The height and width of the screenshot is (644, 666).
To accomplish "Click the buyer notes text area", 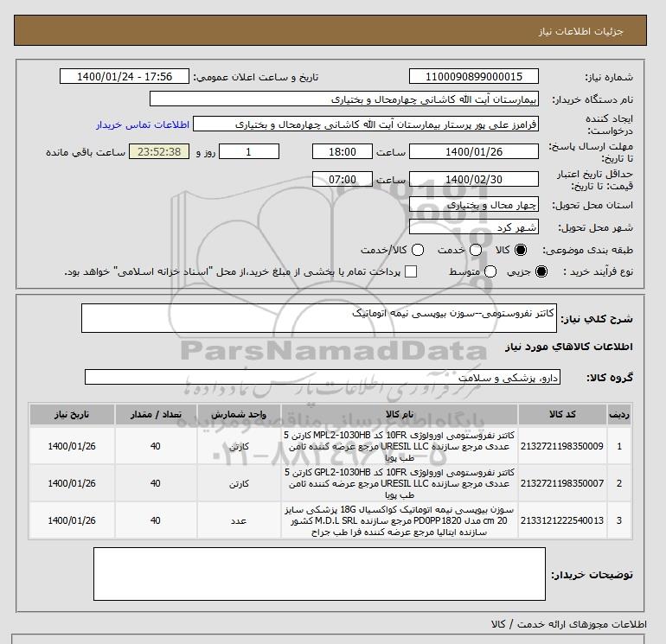I will coord(319,574).
